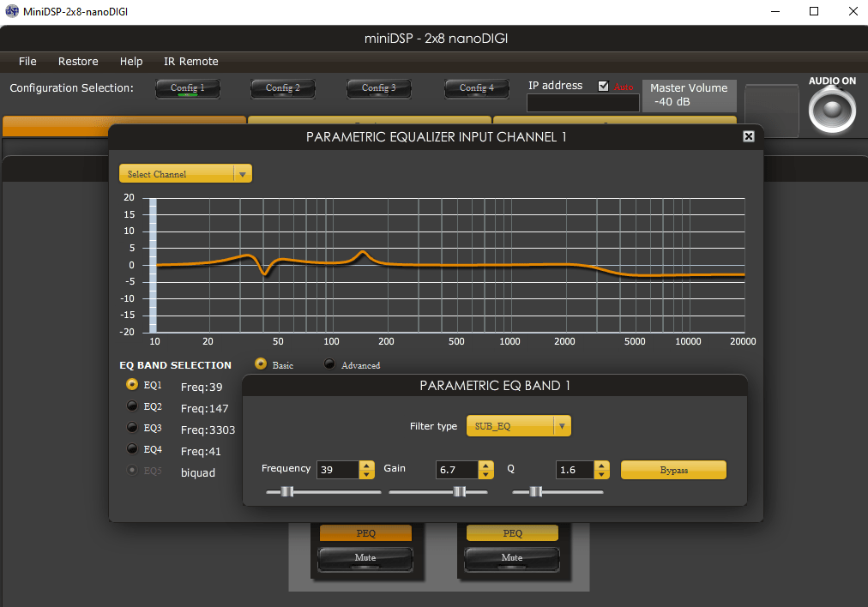868x607 pixels.
Task: Click the Freq:3303 label
Action: [x=208, y=430]
